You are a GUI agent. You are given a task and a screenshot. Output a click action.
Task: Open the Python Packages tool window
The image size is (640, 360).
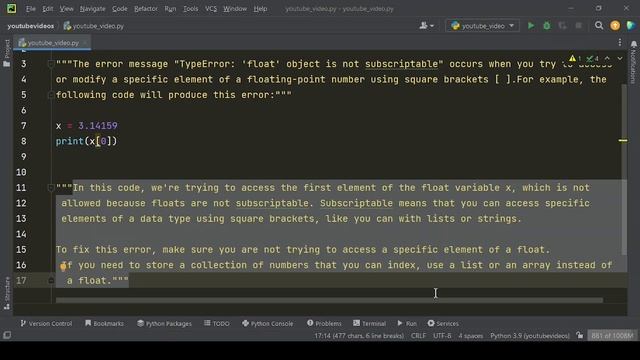[164, 323]
